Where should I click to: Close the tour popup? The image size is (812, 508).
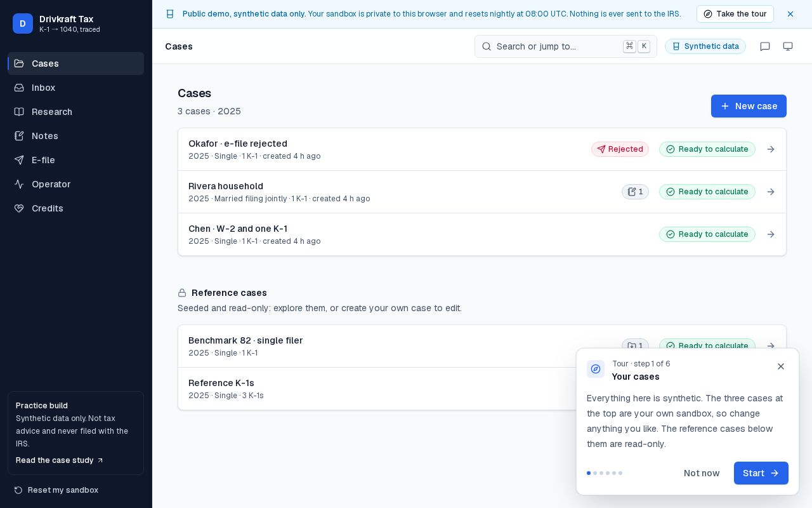781,366
